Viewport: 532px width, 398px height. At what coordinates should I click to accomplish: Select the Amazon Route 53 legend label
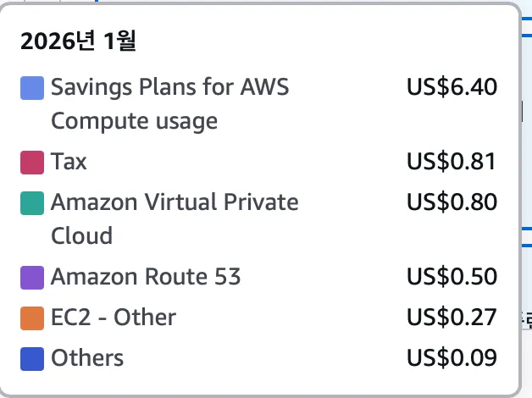click(x=146, y=277)
